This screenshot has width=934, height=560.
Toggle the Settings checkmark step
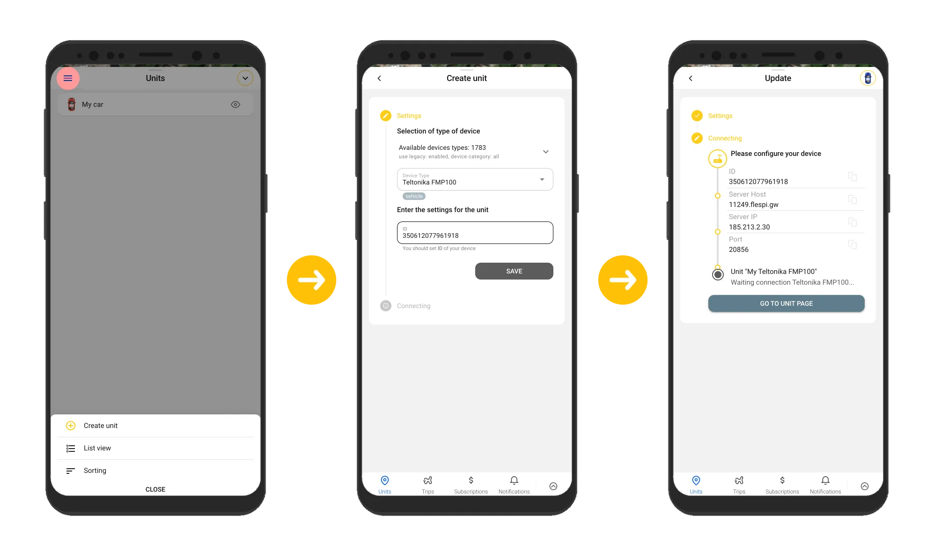click(698, 114)
